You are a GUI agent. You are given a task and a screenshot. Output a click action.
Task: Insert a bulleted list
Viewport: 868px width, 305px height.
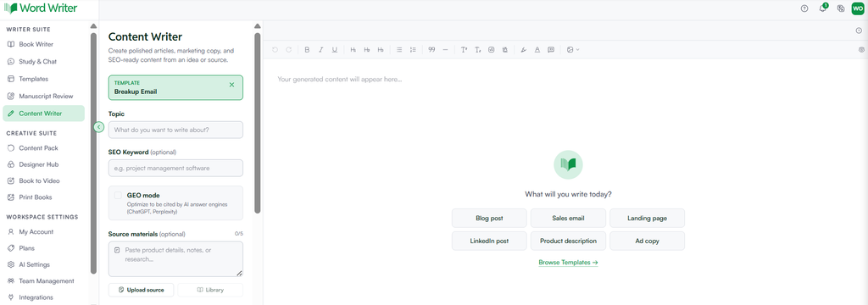pyautogui.click(x=399, y=50)
